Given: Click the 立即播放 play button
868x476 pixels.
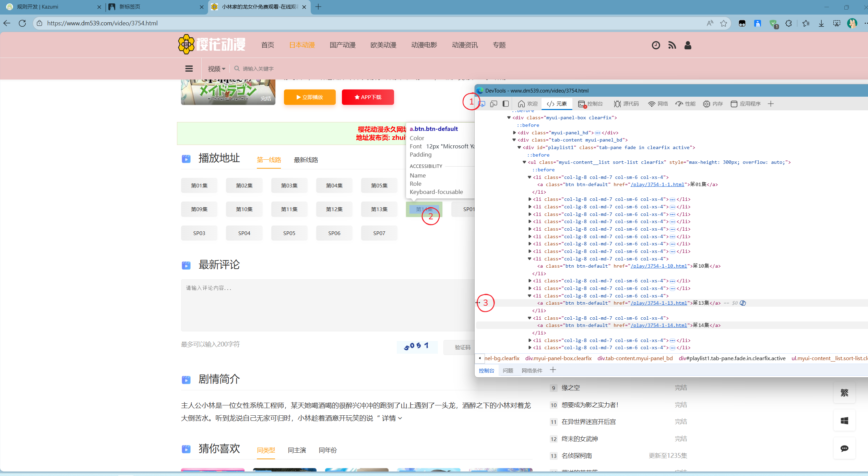Looking at the screenshot, I should (x=310, y=97).
